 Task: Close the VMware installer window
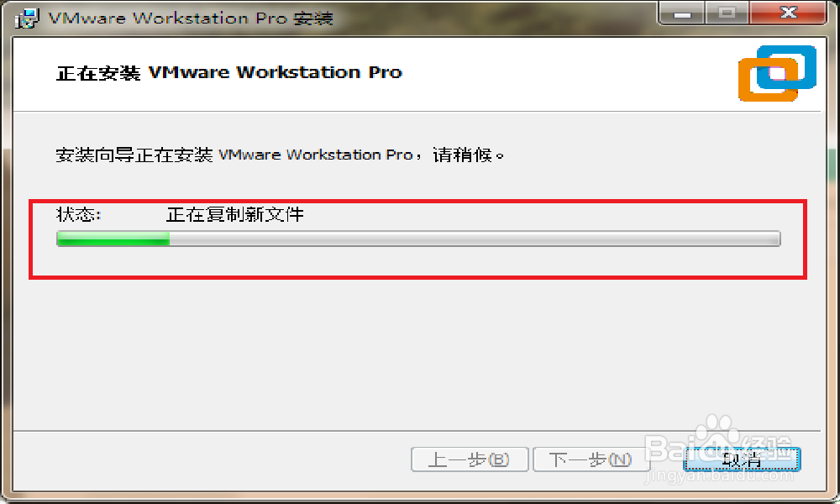click(788, 13)
